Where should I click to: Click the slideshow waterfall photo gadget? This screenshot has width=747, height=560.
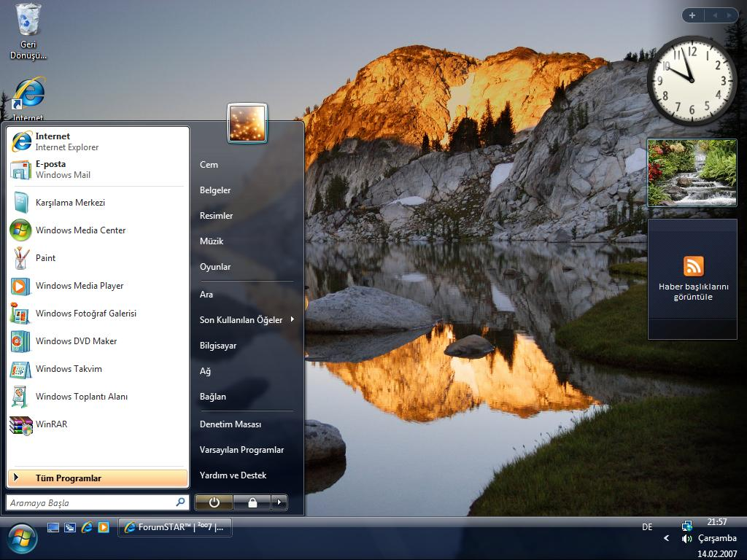click(x=692, y=172)
